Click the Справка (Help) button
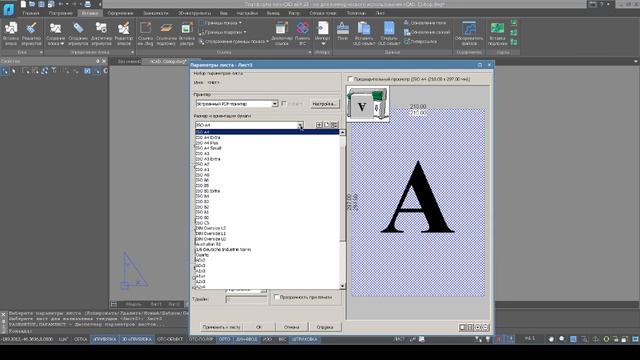The width and height of the screenshot is (640, 360). click(325, 327)
